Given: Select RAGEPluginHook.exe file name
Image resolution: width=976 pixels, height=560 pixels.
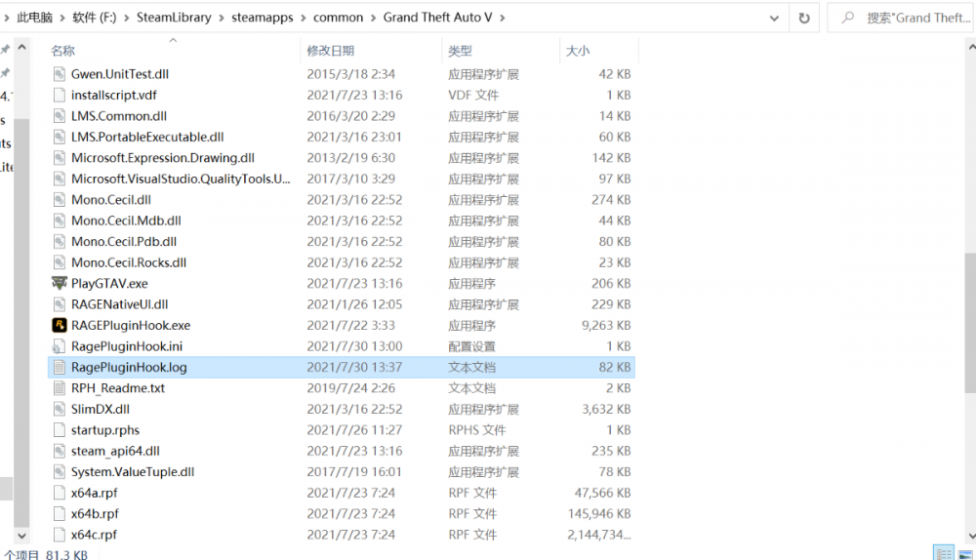Looking at the screenshot, I should click(x=131, y=325).
